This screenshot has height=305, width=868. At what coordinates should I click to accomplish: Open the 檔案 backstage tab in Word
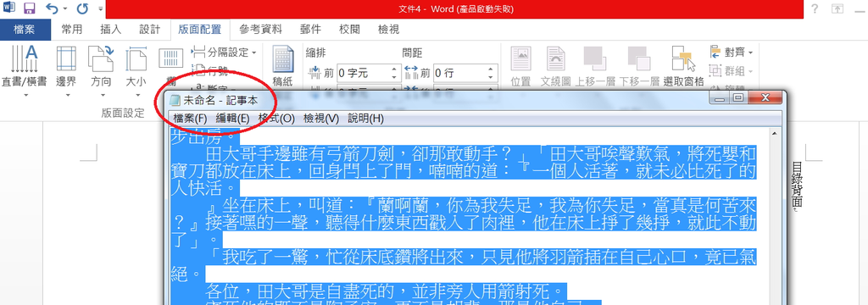click(x=25, y=30)
